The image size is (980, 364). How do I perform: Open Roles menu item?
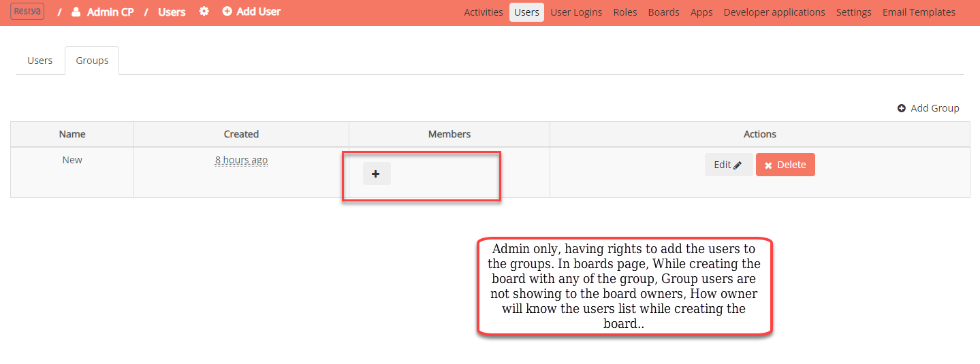point(625,12)
